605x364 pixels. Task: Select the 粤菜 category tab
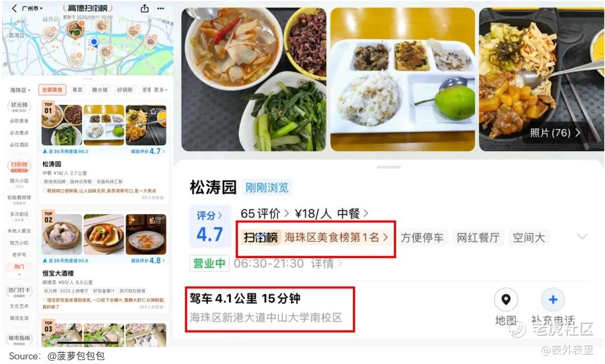pos(77,90)
